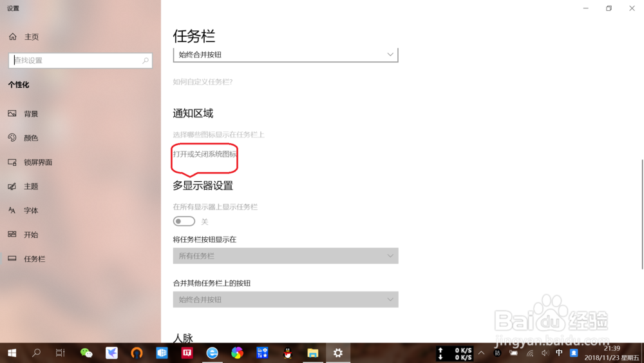Open Internet Explorer from taskbar

click(x=212, y=353)
